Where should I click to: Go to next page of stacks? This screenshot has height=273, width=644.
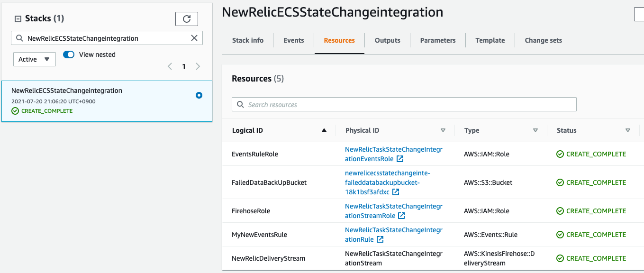(198, 66)
